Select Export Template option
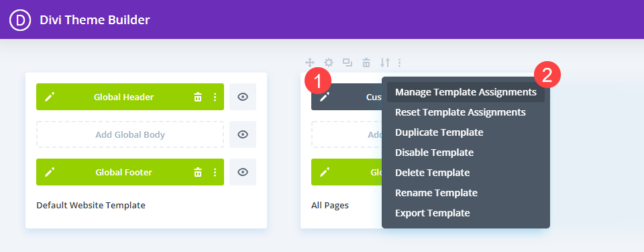 click(433, 213)
